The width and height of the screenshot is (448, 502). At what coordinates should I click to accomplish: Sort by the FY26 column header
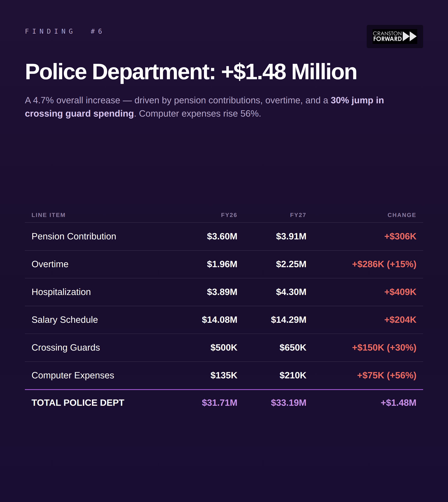(229, 215)
